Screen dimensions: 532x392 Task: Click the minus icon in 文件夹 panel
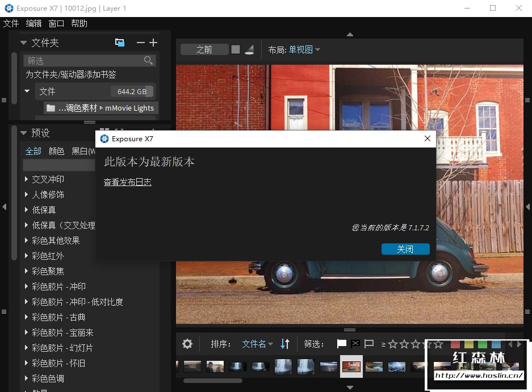140,43
